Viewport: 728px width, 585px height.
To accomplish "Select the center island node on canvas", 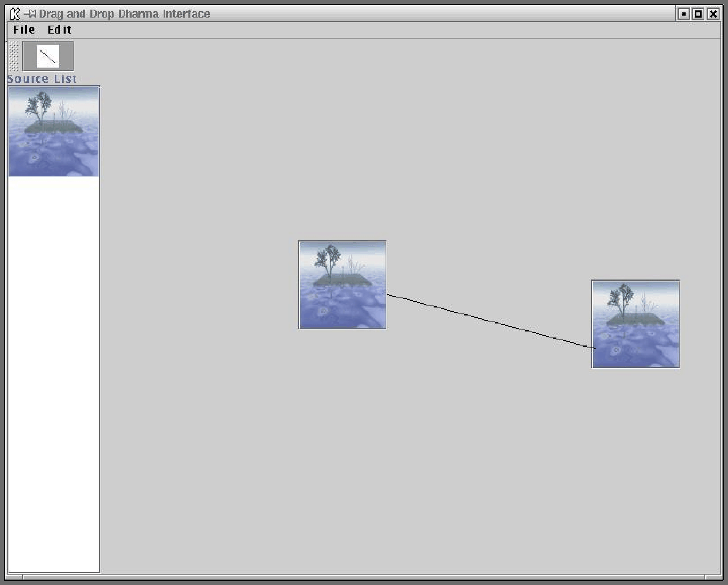I will [342, 285].
